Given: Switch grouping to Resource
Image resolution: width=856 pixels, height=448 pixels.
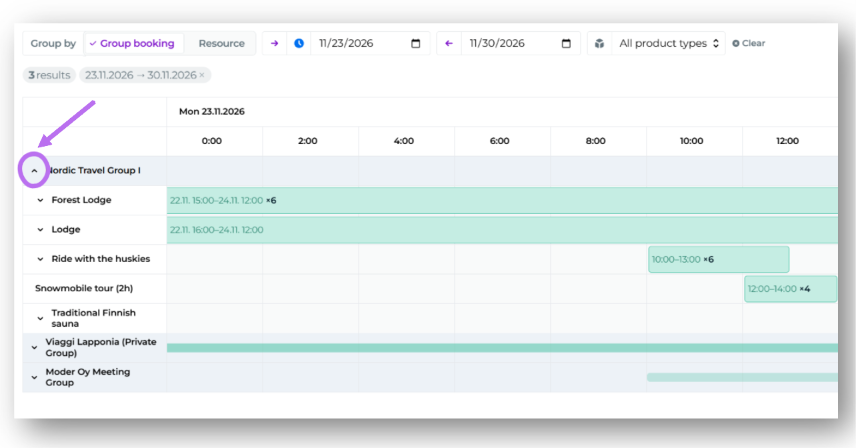Looking at the screenshot, I should (221, 44).
